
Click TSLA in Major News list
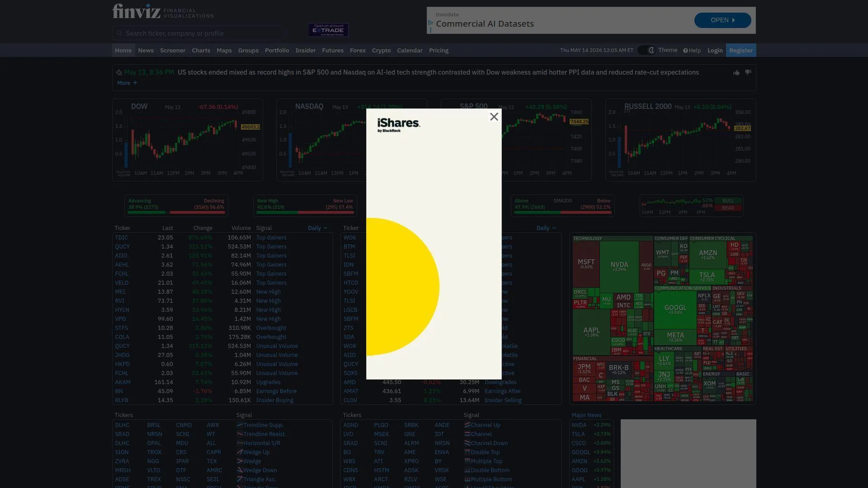pyautogui.click(x=578, y=434)
